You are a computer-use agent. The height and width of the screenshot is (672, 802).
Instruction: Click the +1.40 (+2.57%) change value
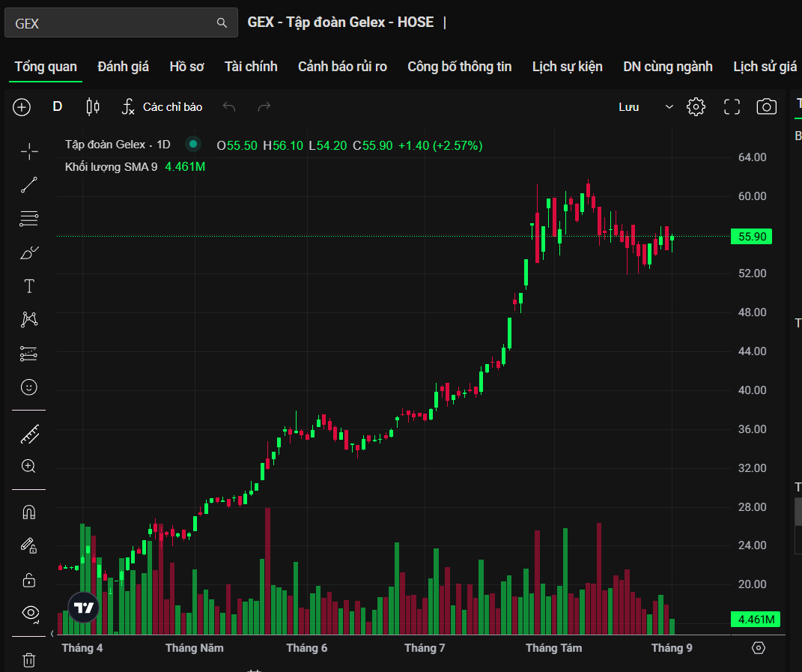click(x=440, y=146)
